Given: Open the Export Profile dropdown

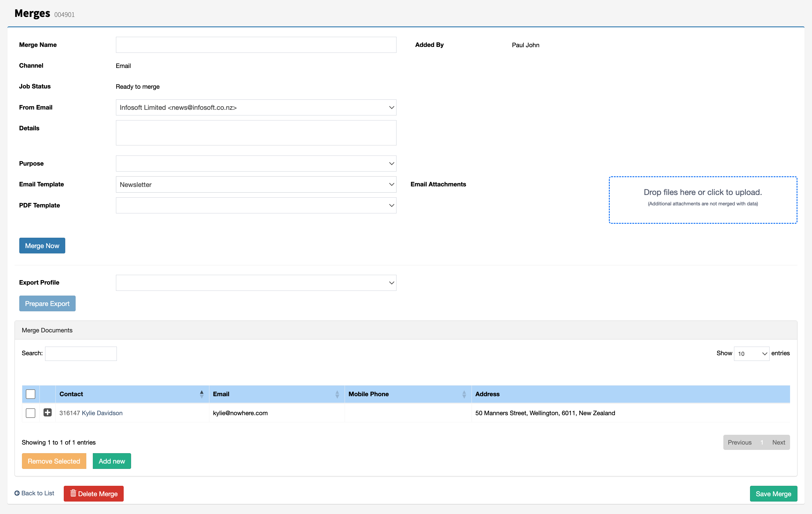Looking at the screenshot, I should coord(256,283).
